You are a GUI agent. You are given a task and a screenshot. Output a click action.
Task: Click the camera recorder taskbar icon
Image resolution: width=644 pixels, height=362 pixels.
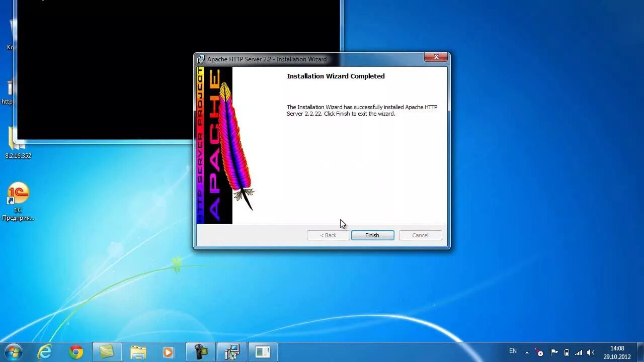click(x=200, y=352)
